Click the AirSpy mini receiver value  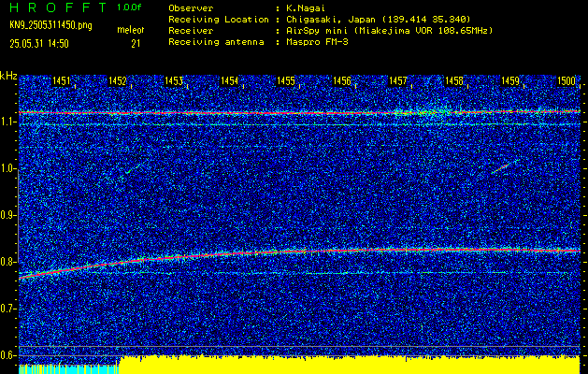point(389,30)
